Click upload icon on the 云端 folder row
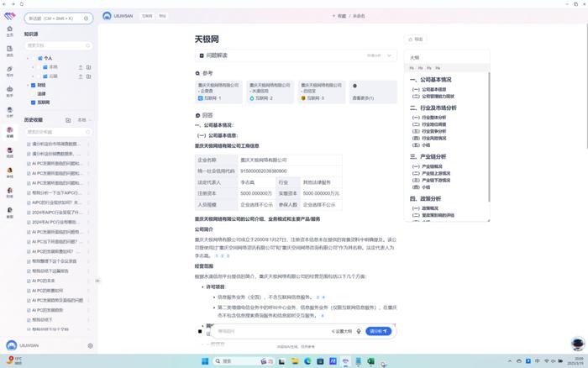The width and height of the screenshot is (588, 368). point(81,76)
